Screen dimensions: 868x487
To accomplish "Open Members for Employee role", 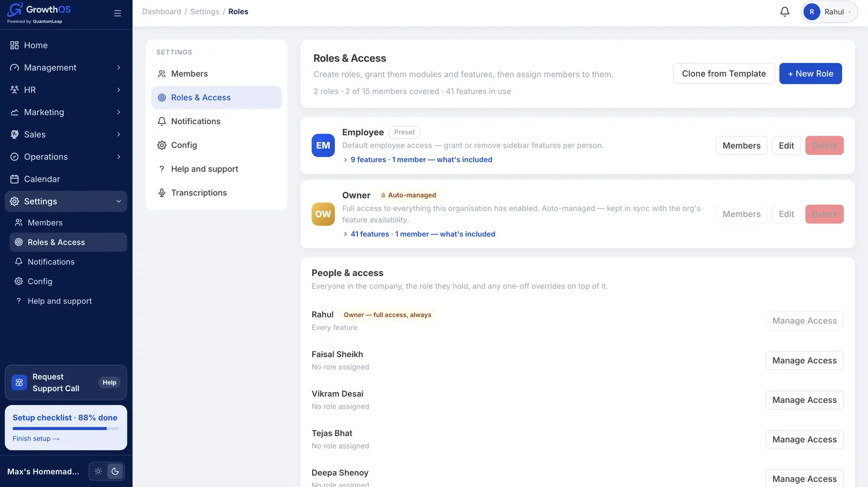I will [x=741, y=145].
